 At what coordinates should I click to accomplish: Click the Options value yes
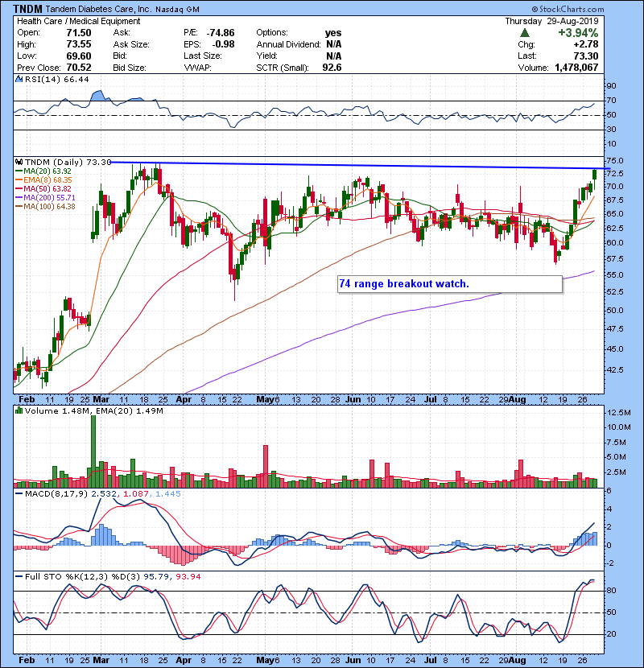[x=333, y=33]
